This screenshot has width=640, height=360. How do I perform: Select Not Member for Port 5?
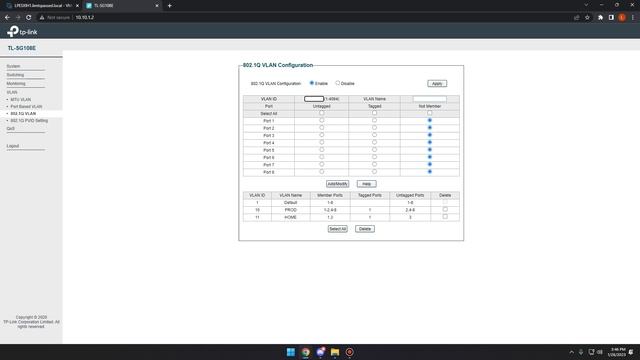[429, 150]
